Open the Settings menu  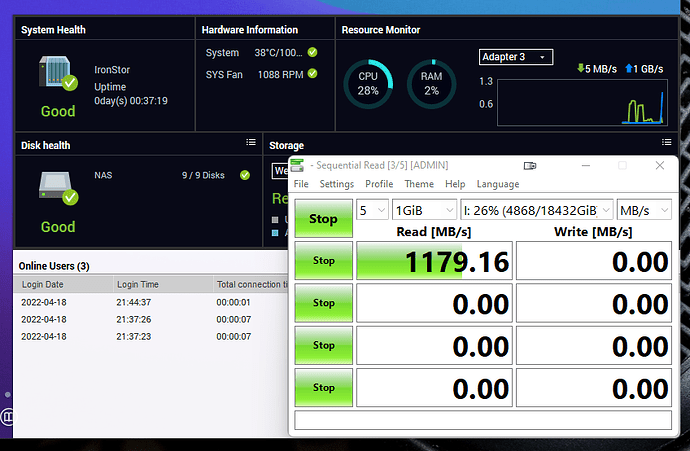(x=337, y=184)
